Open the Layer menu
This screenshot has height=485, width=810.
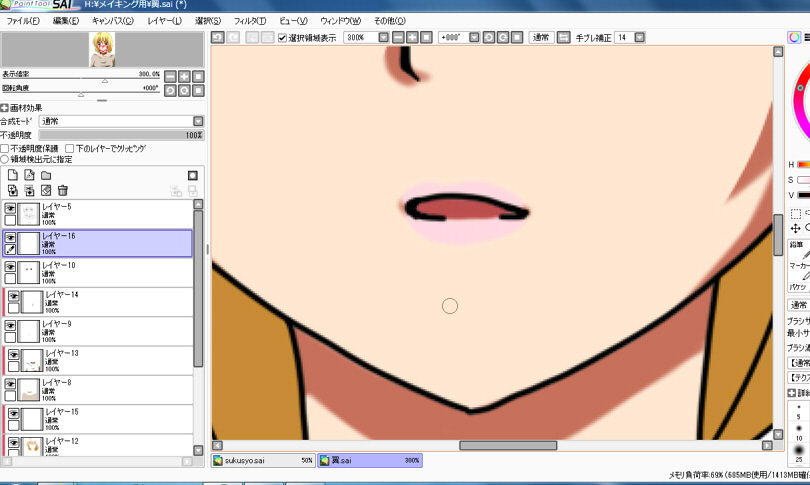[x=165, y=21]
